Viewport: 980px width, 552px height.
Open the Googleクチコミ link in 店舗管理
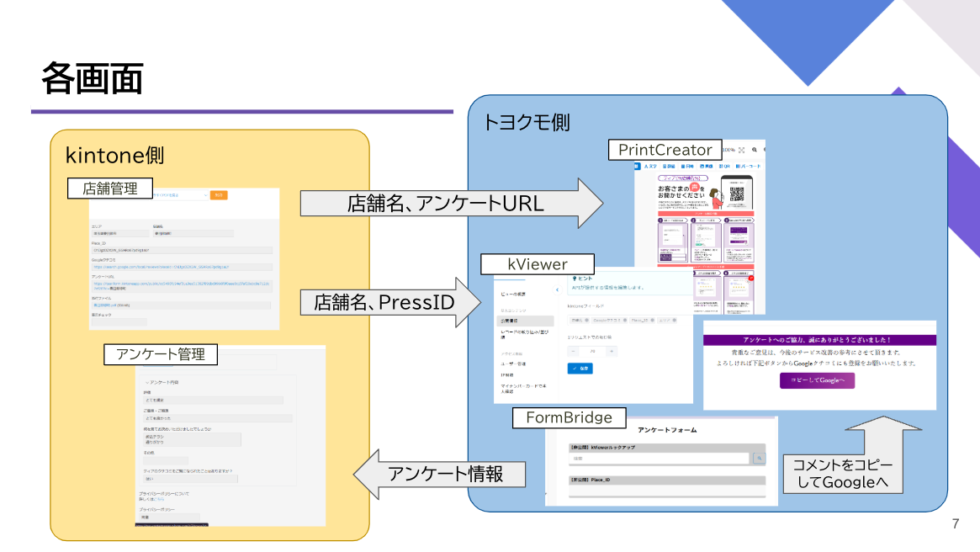click(x=162, y=267)
